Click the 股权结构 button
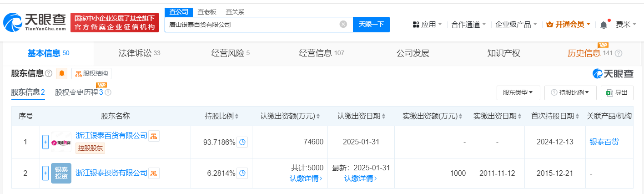This screenshot has width=644, height=194. click(91, 73)
